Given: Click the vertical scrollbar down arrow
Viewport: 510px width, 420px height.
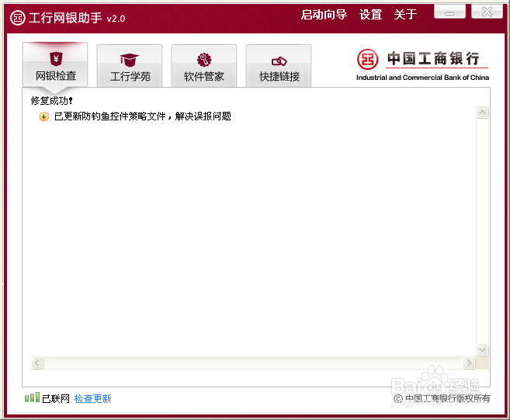Looking at the screenshot, I should coord(482,349).
